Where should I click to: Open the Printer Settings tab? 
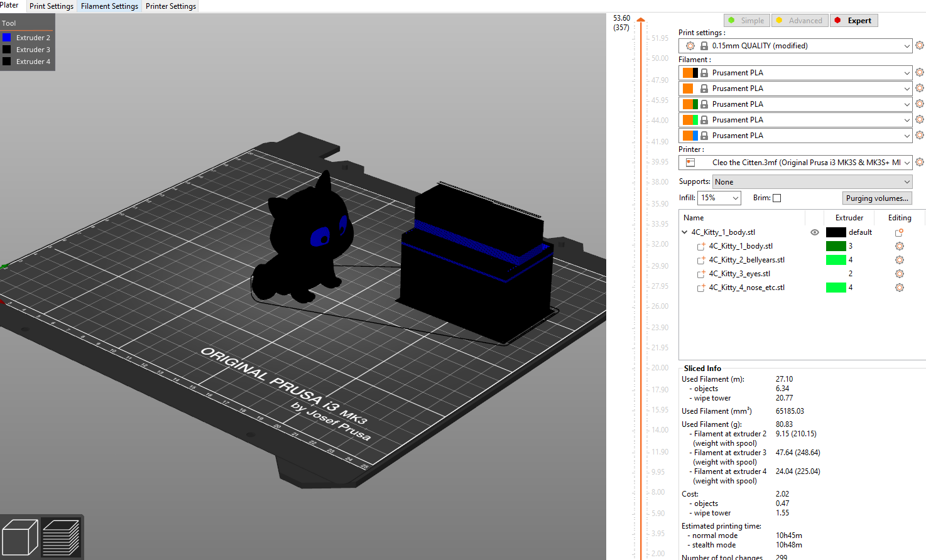171,6
